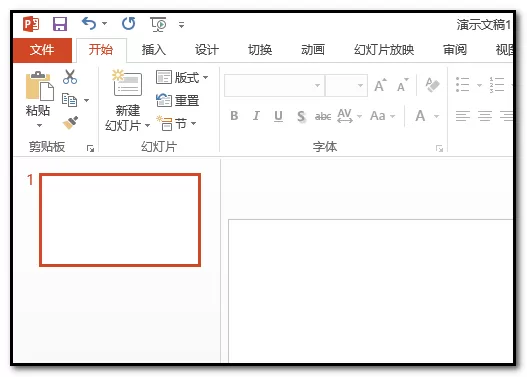Select the Format Painter brush
The width and height of the screenshot is (527, 377).
(x=70, y=123)
